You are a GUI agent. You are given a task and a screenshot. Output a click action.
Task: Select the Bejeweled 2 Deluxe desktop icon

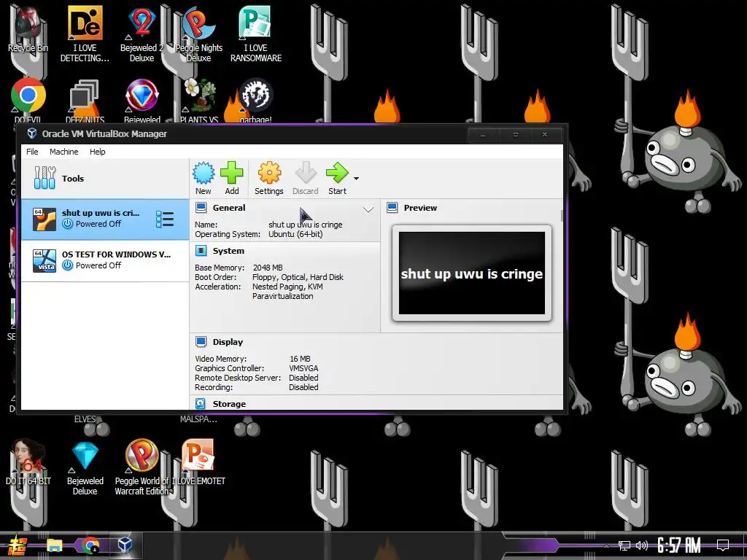pyautogui.click(x=142, y=34)
